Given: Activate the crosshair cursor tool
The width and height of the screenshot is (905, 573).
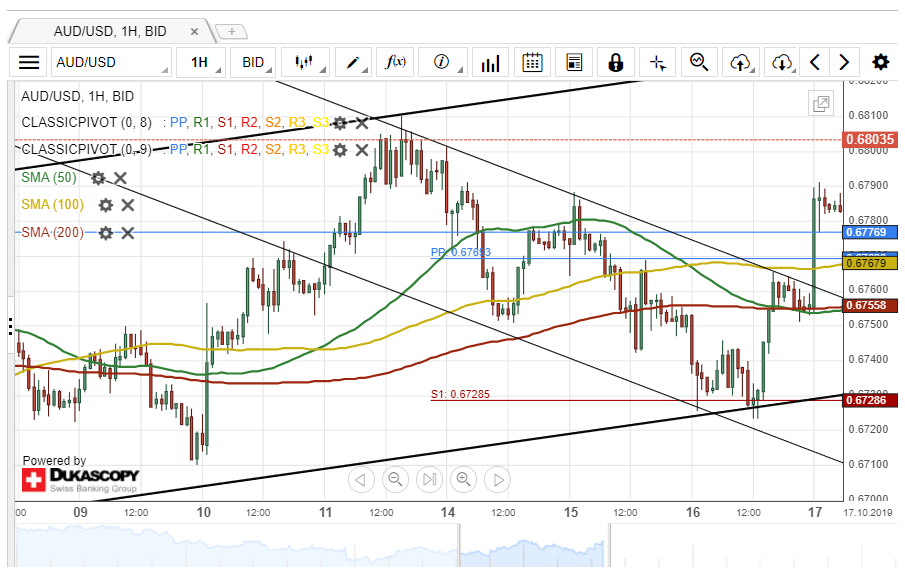Looking at the screenshot, I should pyautogui.click(x=658, y=62).
